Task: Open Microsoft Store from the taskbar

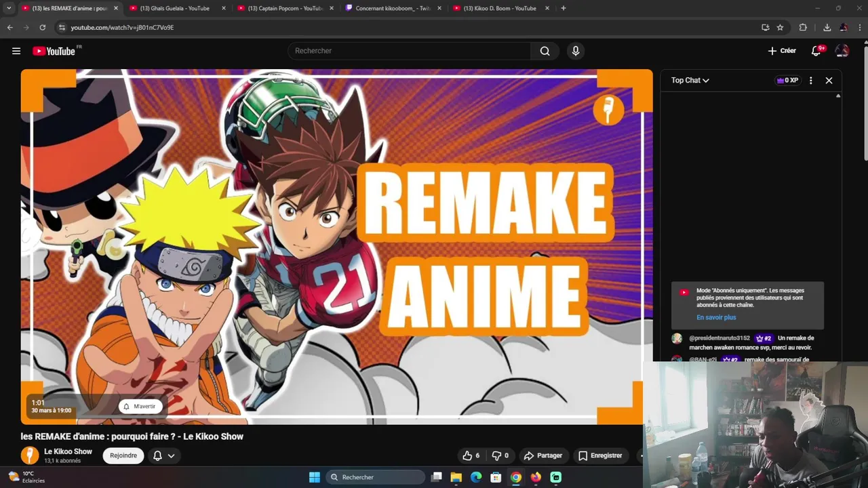Action: pyautogui.click(x=496, y=477)
